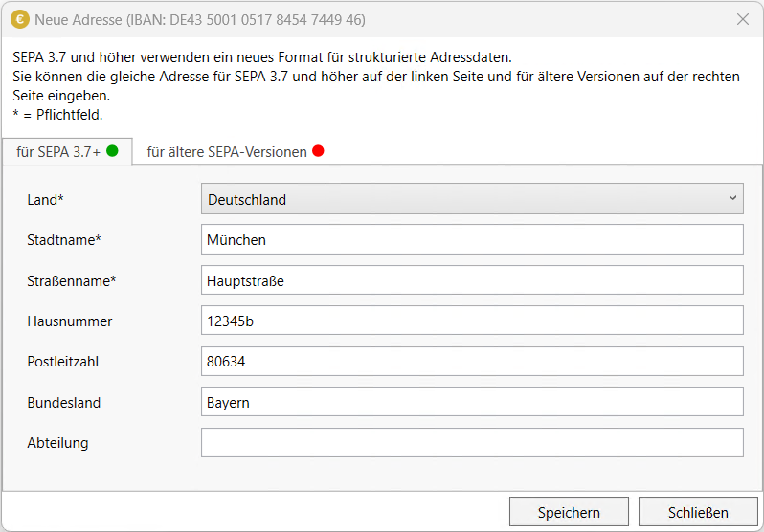Click the title text with the IBAN
Viewport: 764px width, 532px height.
click(200, 20)
